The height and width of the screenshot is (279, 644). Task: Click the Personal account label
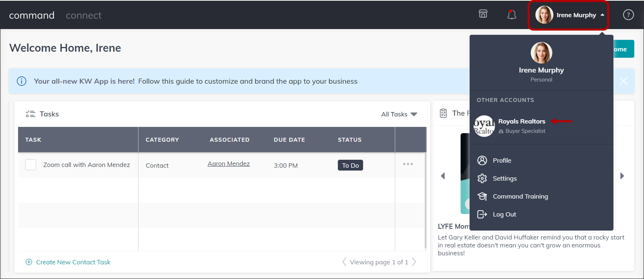541,80
